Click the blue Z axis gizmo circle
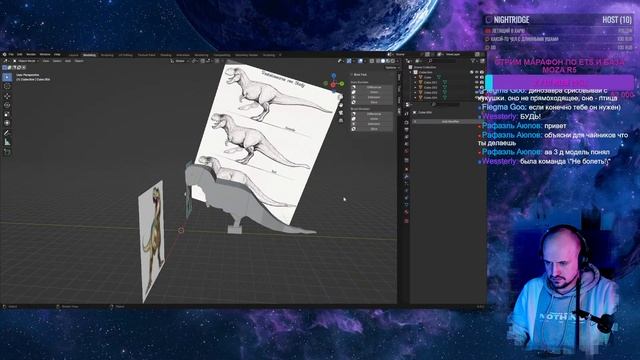640x360 pixels. (x=333, y=76)
